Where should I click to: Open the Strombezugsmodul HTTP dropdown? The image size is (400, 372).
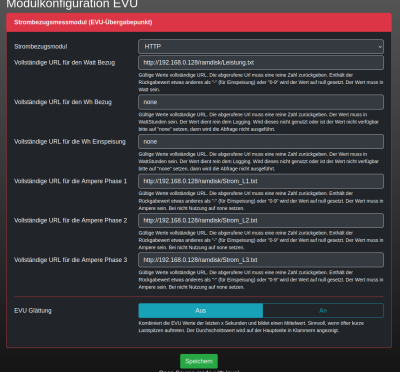(261, 47)
